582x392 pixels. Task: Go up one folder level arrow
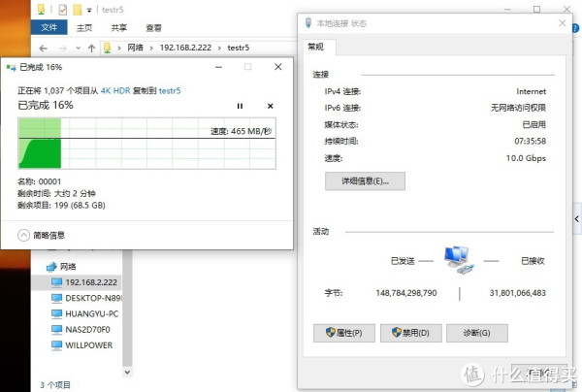91,48
